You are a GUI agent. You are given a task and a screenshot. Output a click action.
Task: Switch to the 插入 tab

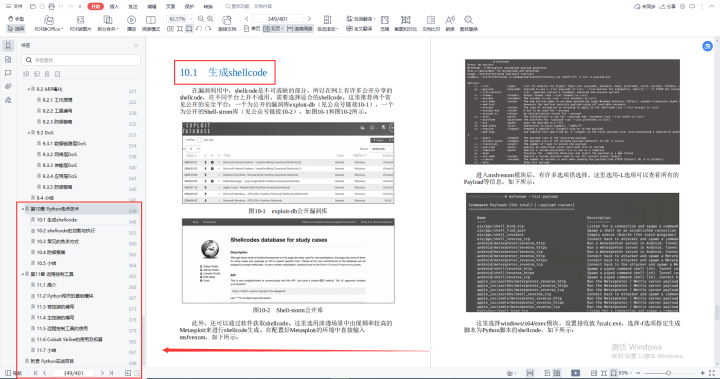tap(114, 6)
